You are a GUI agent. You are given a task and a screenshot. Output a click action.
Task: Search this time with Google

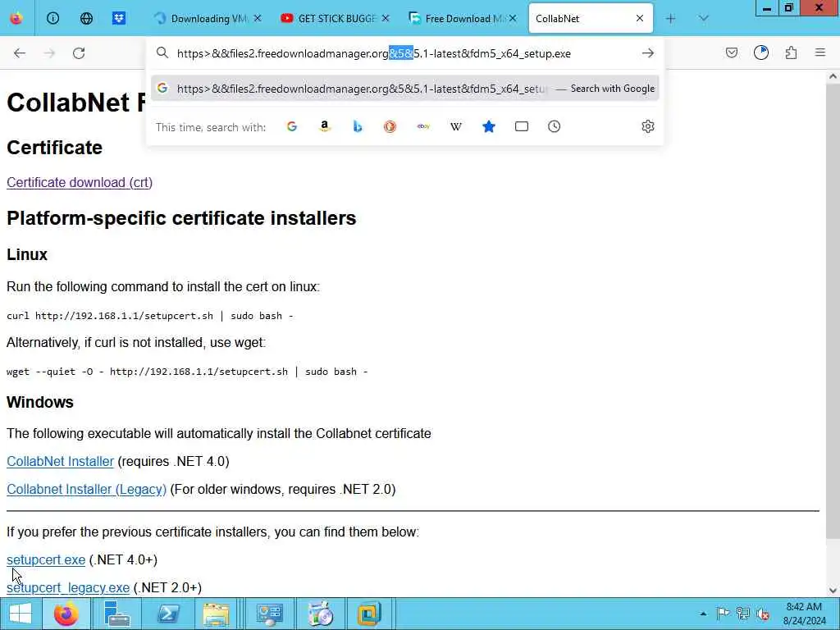point(292,126)
